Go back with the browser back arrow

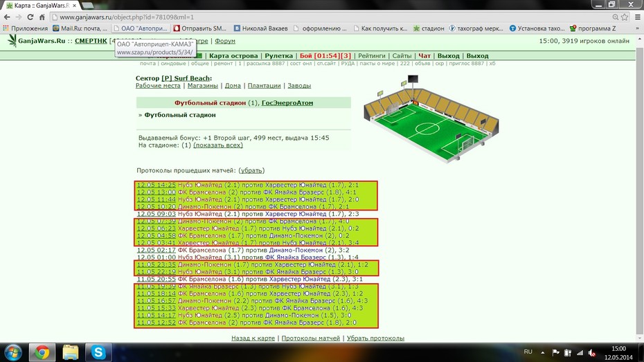7,17
